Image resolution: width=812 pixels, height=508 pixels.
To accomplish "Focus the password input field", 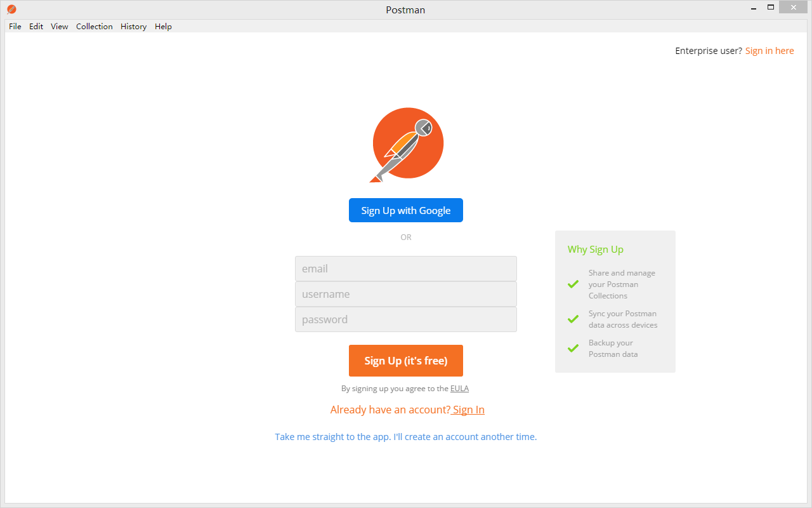I will point(406,319).
